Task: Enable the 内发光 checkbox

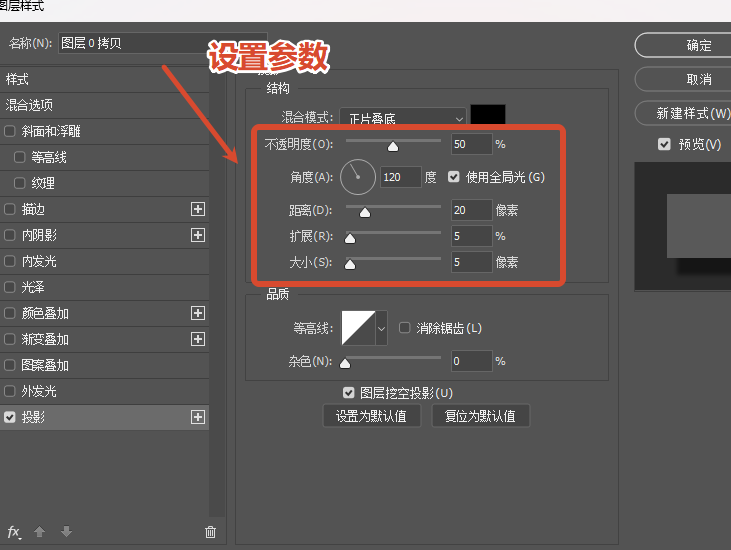Action: pyautogui.click(x=9, y=261)
